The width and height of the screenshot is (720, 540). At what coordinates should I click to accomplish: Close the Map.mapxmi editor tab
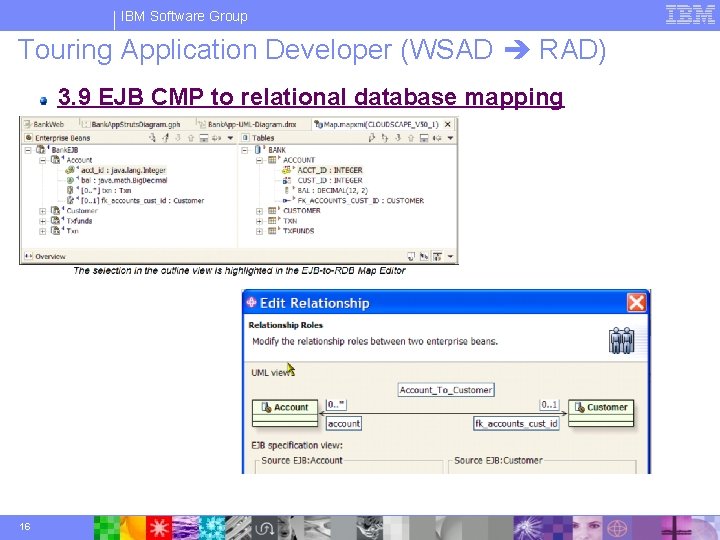[x=448, y=124]
